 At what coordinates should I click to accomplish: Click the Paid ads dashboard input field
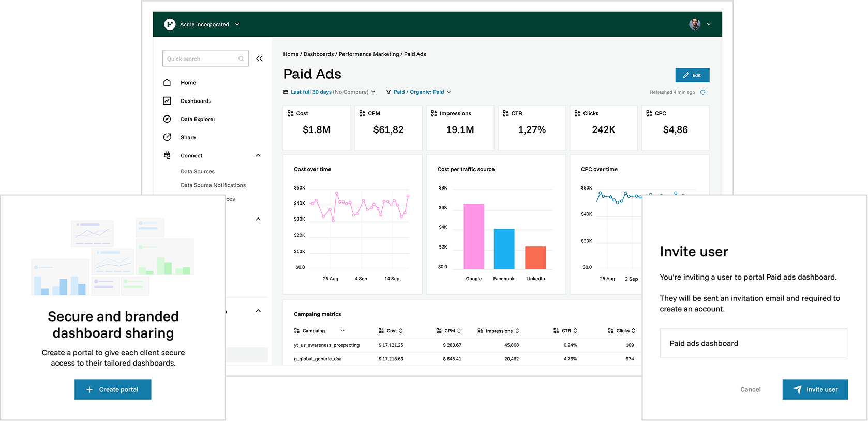coord(753,343)
